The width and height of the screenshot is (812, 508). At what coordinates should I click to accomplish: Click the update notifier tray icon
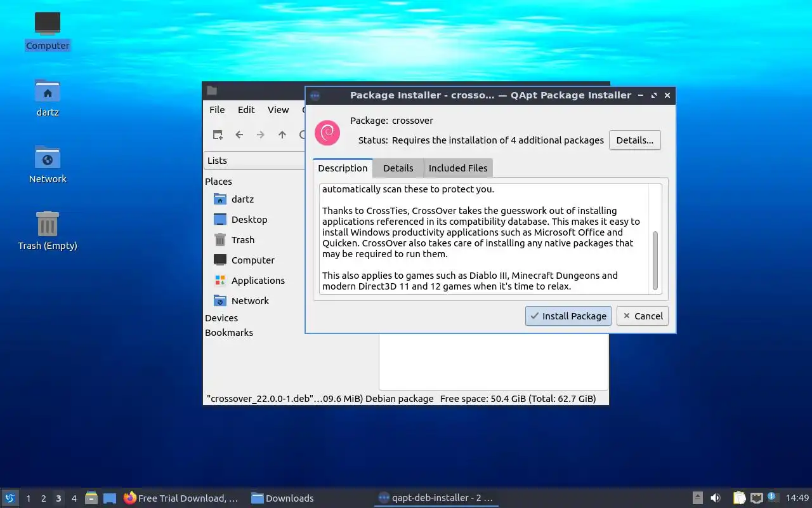[773, 497]
